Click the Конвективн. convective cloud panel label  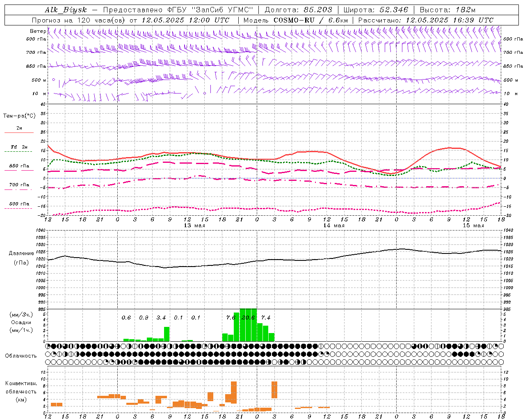(x=21, y=383)
